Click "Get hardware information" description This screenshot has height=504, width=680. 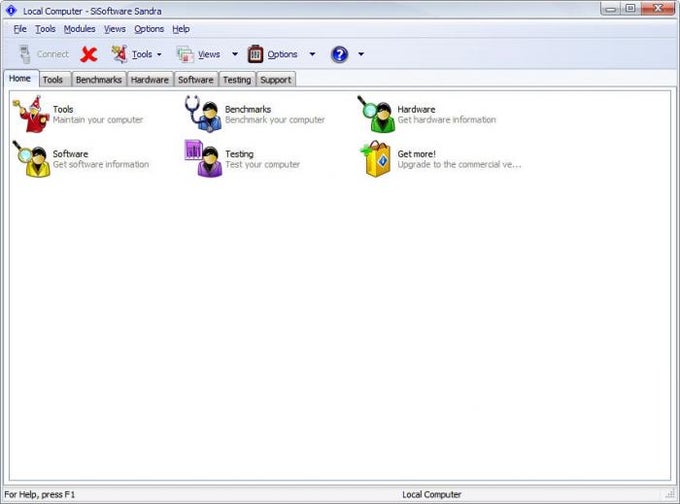[447, 120]
